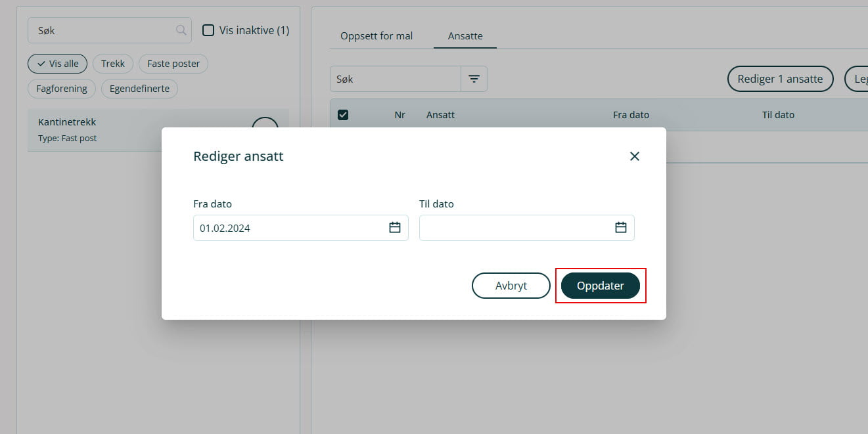Select the Vis alle filter chip
Screen dimensions: 868x434
point(57,64)
